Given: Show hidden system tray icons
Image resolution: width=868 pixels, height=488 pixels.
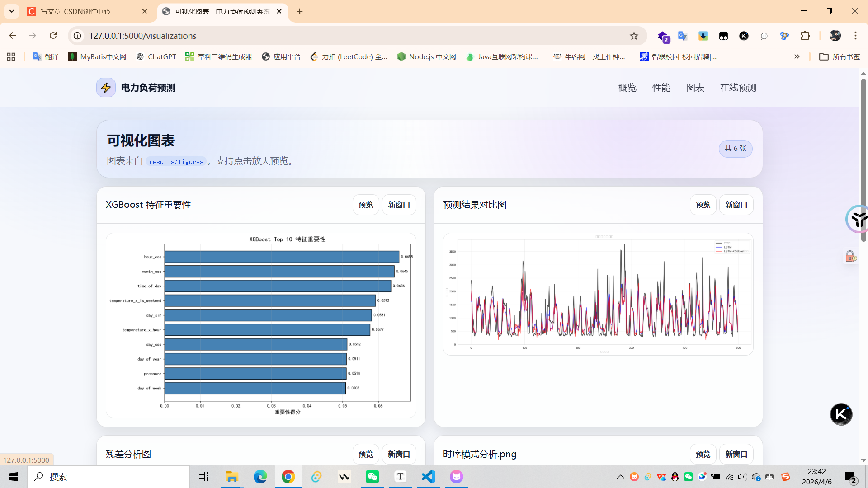Looking at the screenshot, I should (620, 477).
